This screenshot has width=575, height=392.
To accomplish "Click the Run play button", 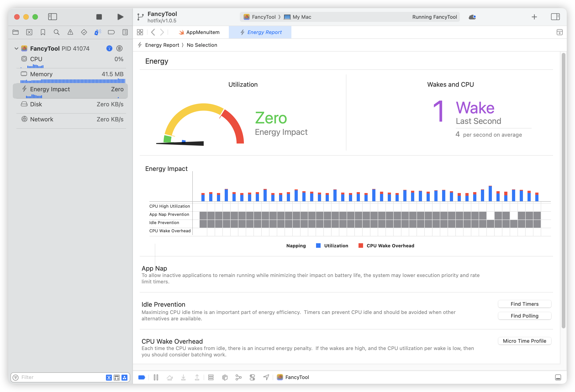I will pos(120,17).
